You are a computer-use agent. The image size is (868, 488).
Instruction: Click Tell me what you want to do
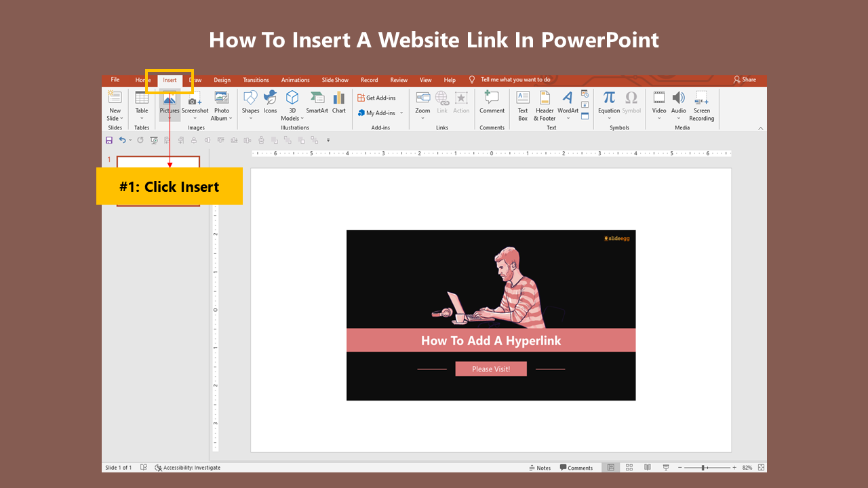point(515,80)
